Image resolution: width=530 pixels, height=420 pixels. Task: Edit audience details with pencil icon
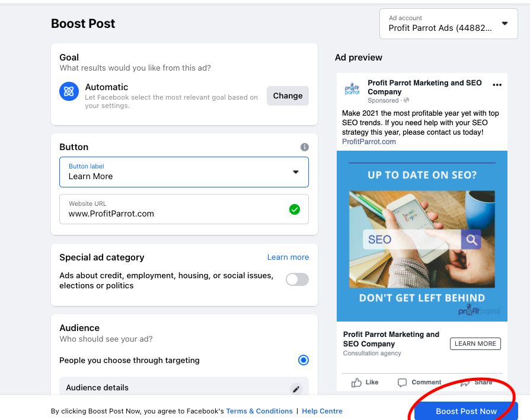coord(296,389)
